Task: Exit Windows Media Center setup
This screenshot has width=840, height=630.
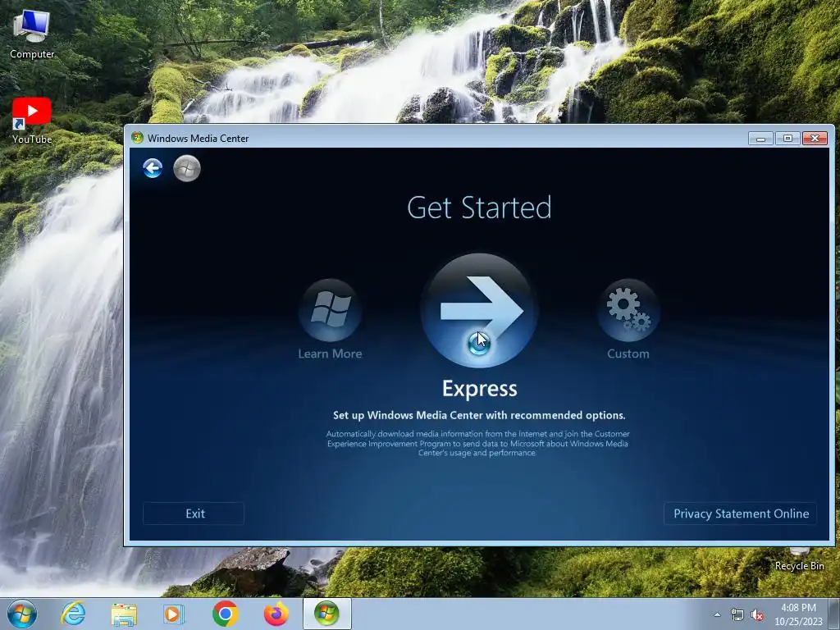Action: coord(194,514)
